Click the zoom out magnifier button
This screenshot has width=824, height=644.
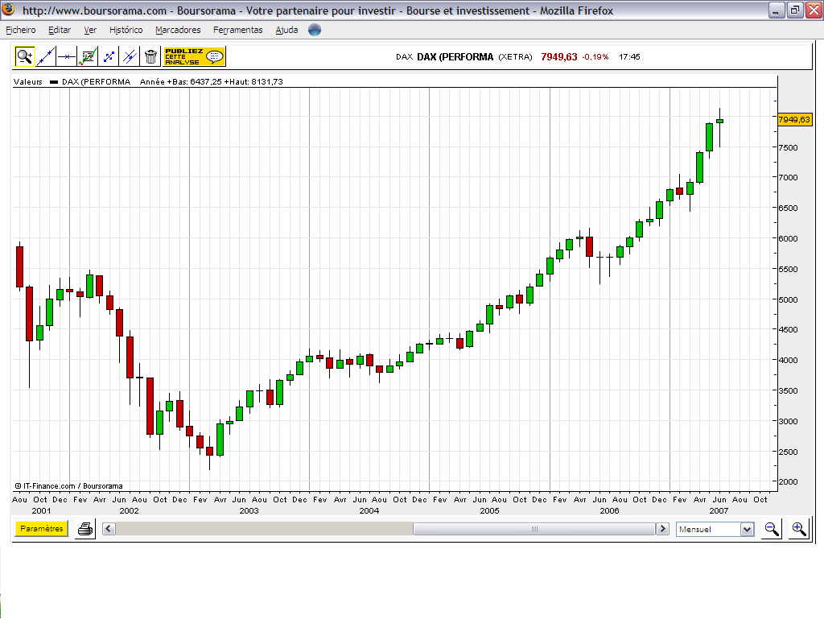(772, 529)
